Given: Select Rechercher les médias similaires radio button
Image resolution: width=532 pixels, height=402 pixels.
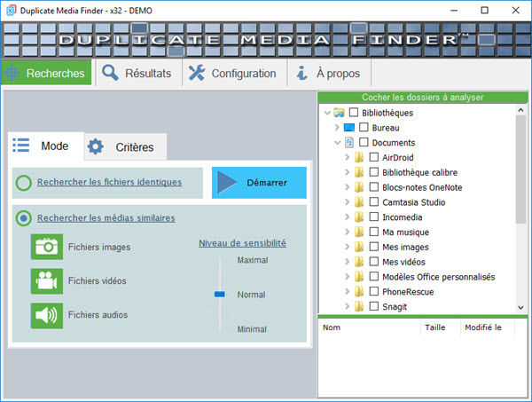Looking at the screenshot, I should [24, 218].
